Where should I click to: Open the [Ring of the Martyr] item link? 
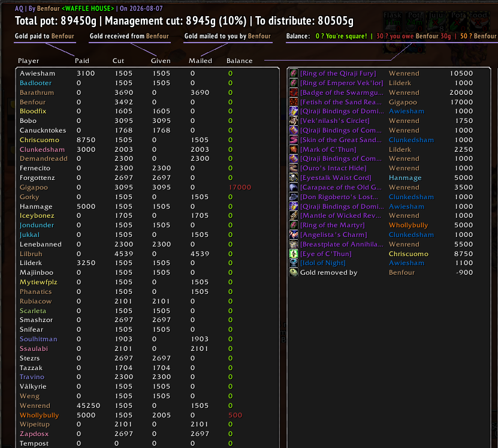pos(332,225)
